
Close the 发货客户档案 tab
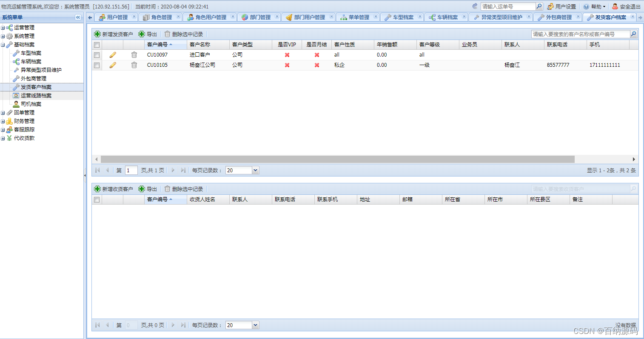click(x=633, y=17)
